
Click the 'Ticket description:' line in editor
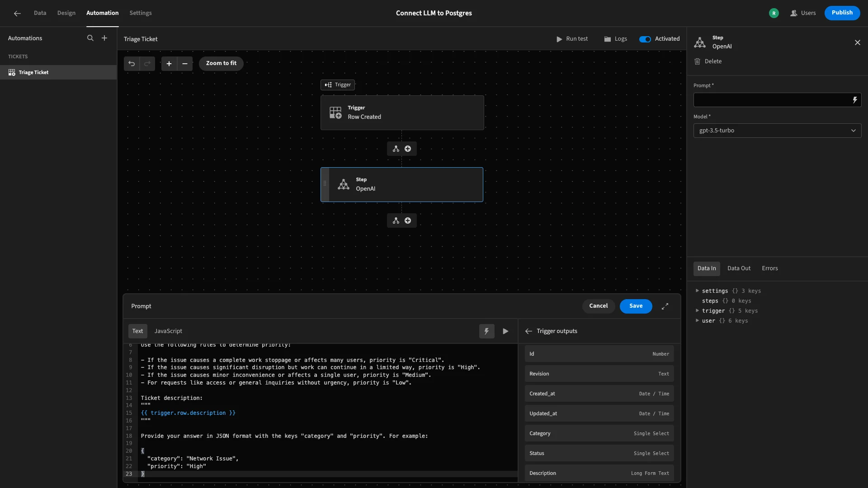pos(172,398)
